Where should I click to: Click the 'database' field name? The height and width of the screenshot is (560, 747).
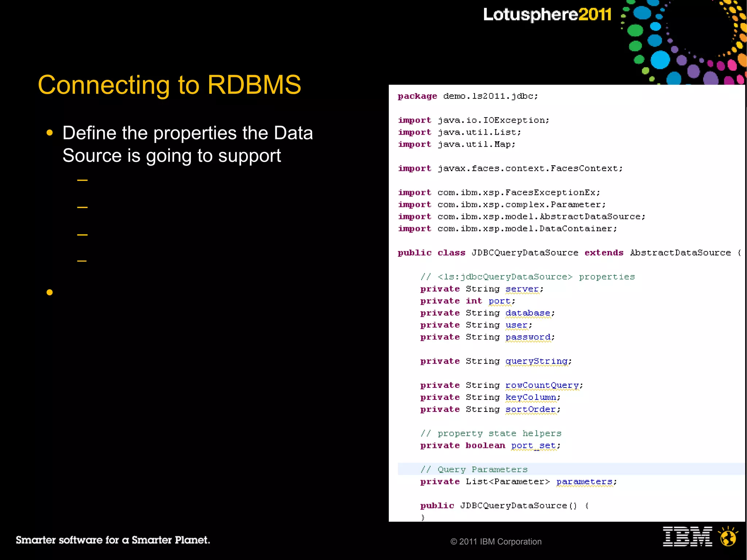527,313
